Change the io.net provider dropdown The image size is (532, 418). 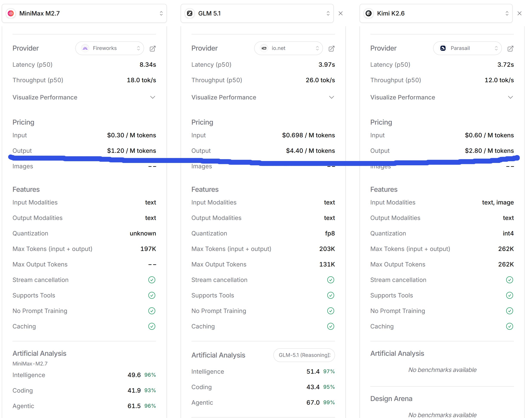point(289,48)
